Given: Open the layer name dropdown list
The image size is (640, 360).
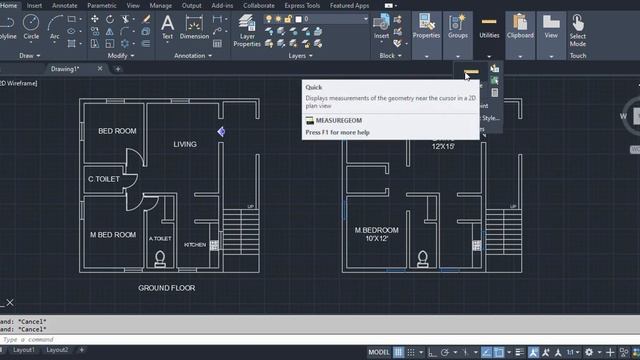Looking at the screenshot, I should [x=366, y=19].
